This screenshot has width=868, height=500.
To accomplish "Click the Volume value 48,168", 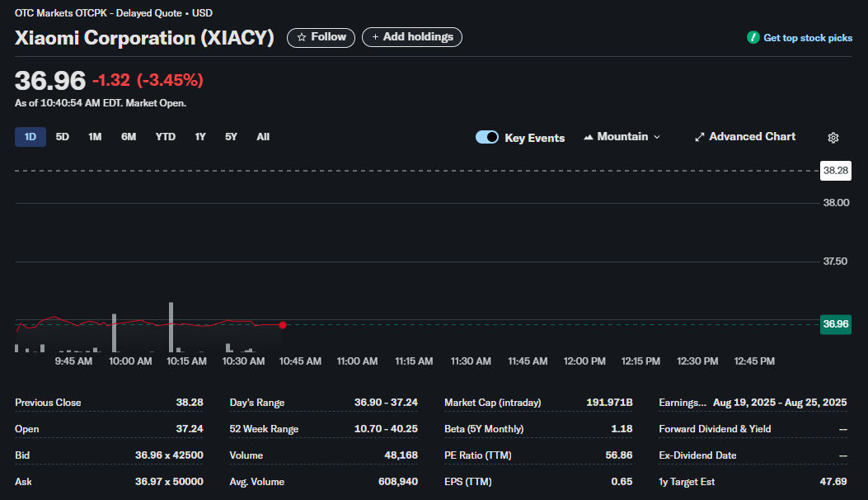I will (x=401, y=455).
